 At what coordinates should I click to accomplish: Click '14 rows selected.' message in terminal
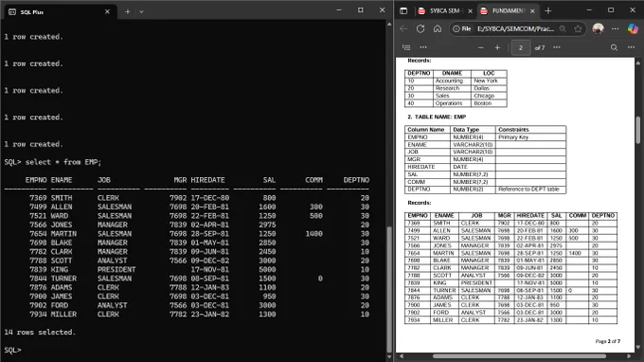coord(40,332)
